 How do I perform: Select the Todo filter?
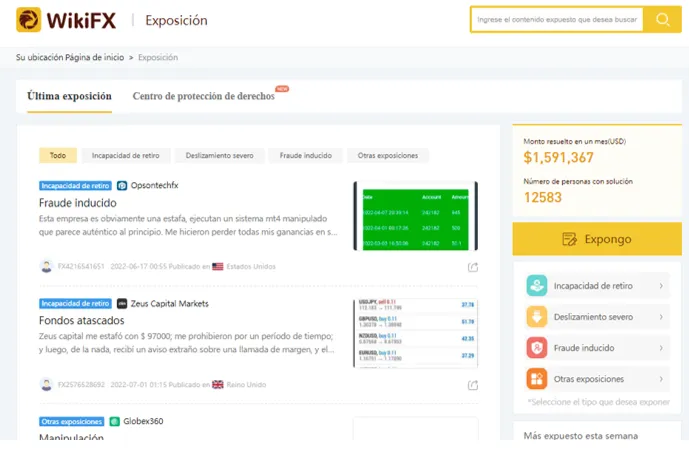tap(58, 155)
